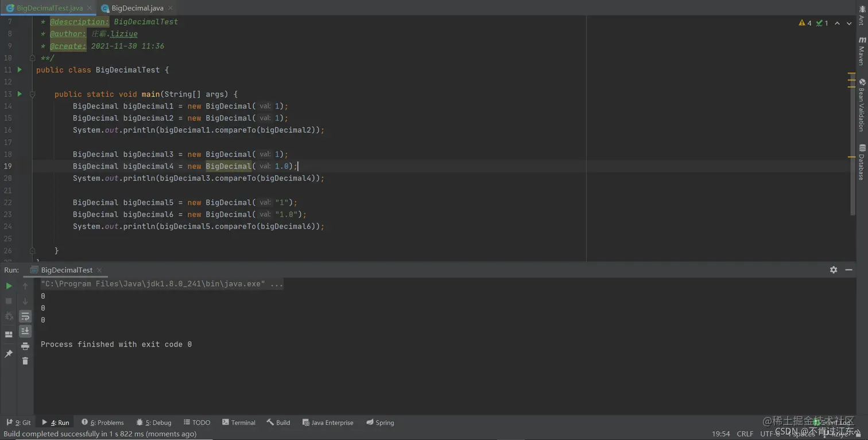Click the stop process square icon

[x=9, y=300]
